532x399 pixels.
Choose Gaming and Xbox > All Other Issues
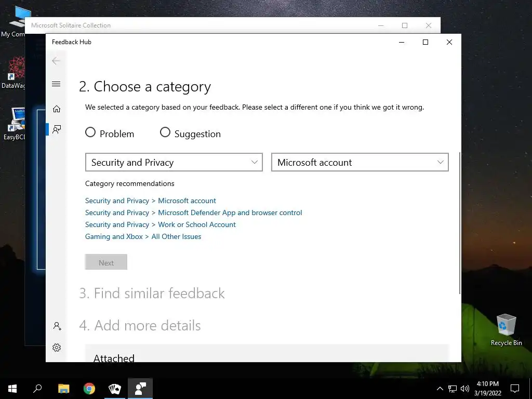[x=143, y=236]
